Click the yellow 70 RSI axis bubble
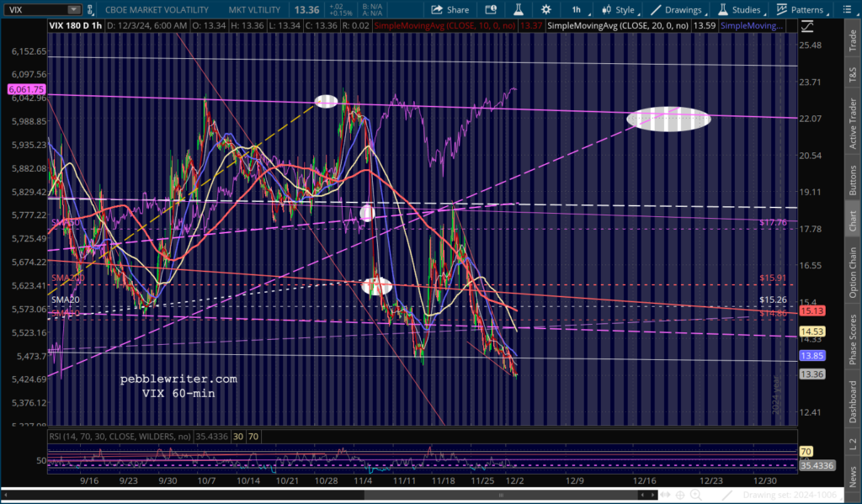Image resolution: width=862 pixels, height=504 pixels. (x=806, y=451)
